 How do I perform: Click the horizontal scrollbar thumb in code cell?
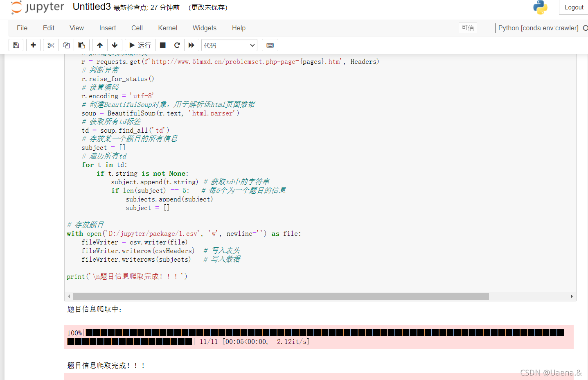[281, 296]
